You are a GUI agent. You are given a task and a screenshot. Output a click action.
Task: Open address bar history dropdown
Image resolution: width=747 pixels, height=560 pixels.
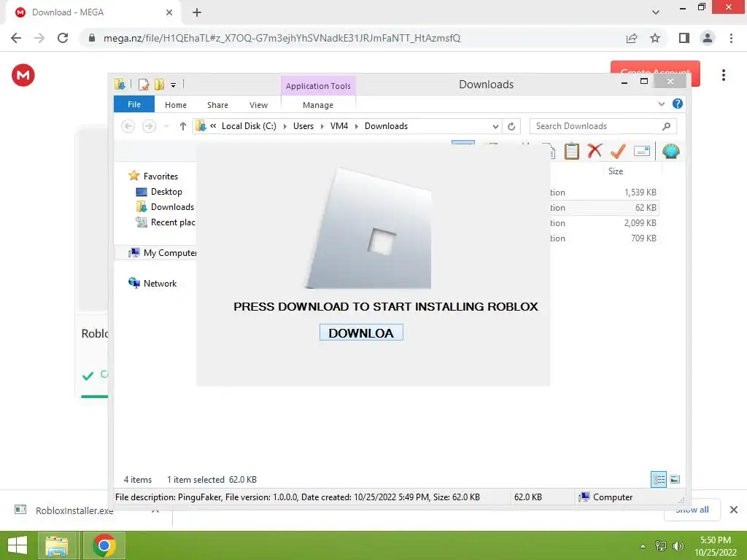(495, 126)
